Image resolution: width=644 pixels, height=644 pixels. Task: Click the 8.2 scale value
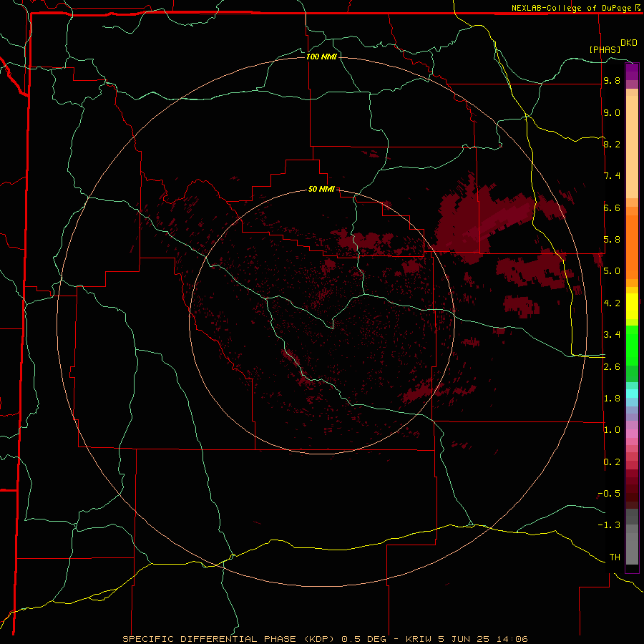coord(612,144)
